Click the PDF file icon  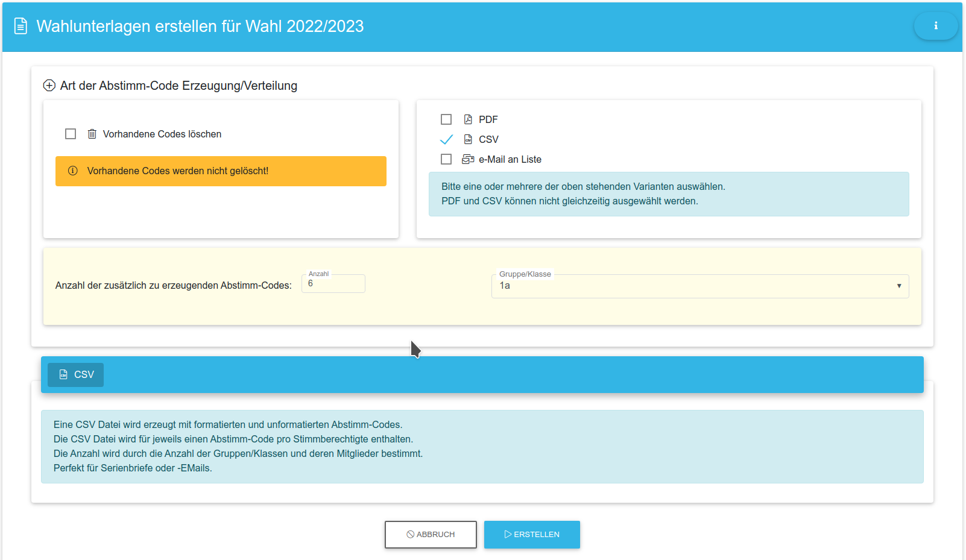(468, 119)
